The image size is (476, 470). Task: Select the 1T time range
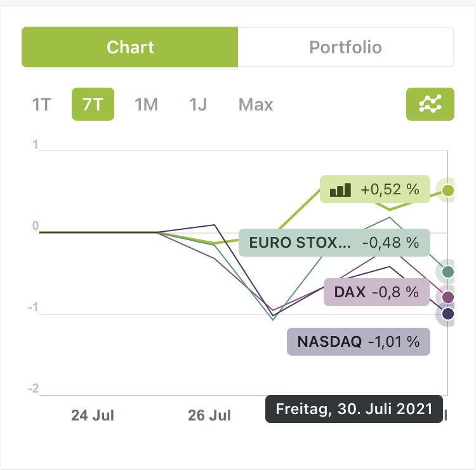coord(41,104)
